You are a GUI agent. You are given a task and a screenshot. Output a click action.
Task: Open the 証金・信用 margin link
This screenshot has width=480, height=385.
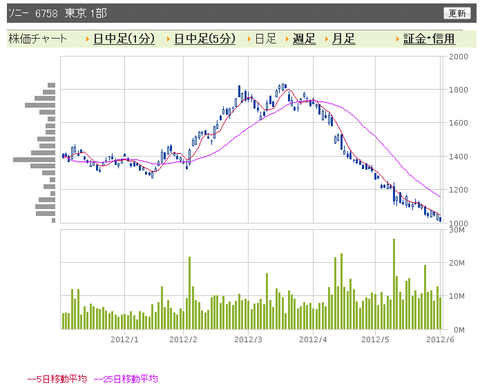[x=429, y=39]
